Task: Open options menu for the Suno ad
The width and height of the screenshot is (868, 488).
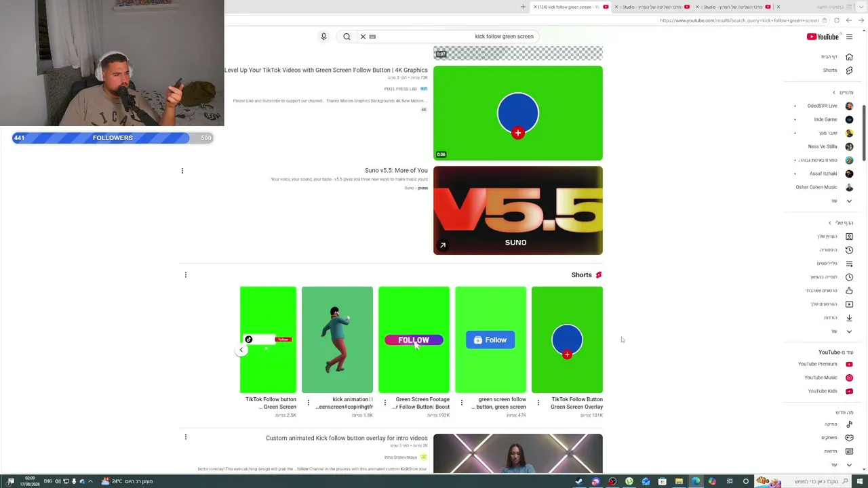Action: coord(182,171)
